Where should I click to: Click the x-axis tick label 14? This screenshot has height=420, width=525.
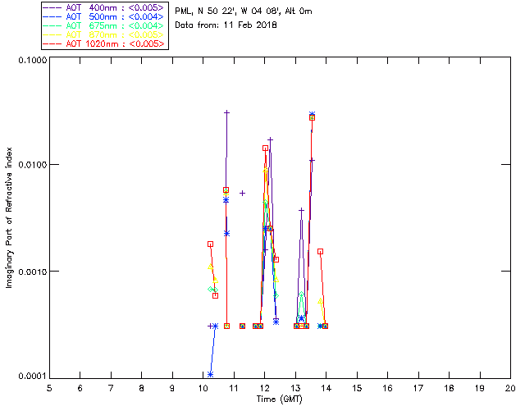pyautogui.click(x=326, y=388)
